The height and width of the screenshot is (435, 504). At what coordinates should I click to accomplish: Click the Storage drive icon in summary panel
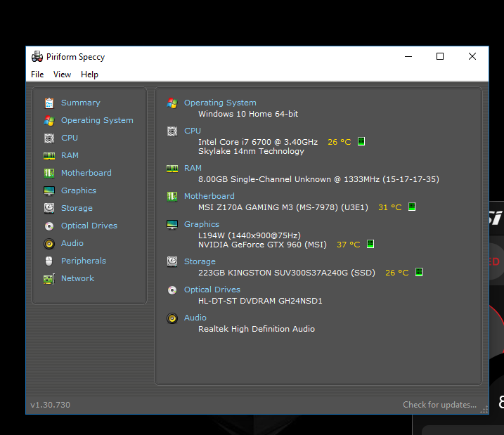click(172, 262)
